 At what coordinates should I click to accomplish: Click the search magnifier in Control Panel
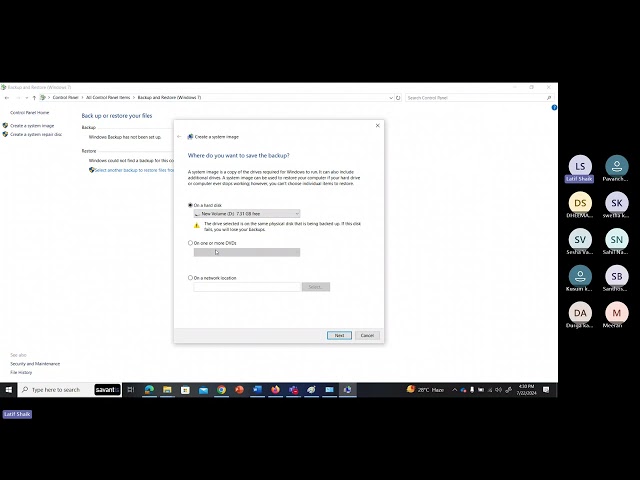[x=549, y=98]
